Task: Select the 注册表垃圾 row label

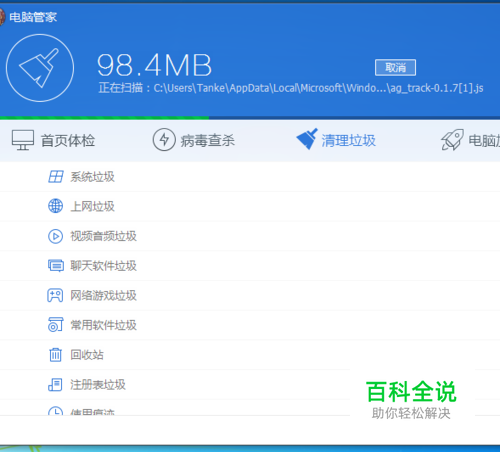Action: click(98, 384)
